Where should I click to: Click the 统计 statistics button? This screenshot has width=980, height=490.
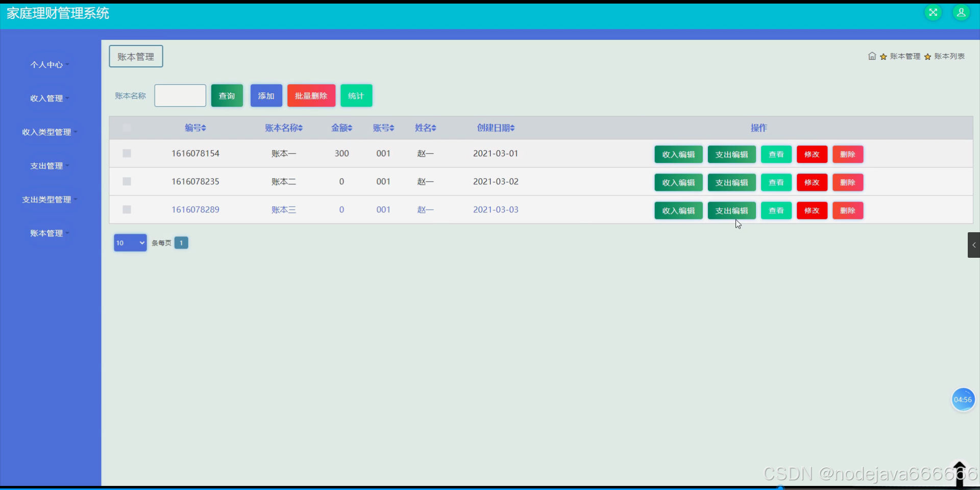[356, 95]
